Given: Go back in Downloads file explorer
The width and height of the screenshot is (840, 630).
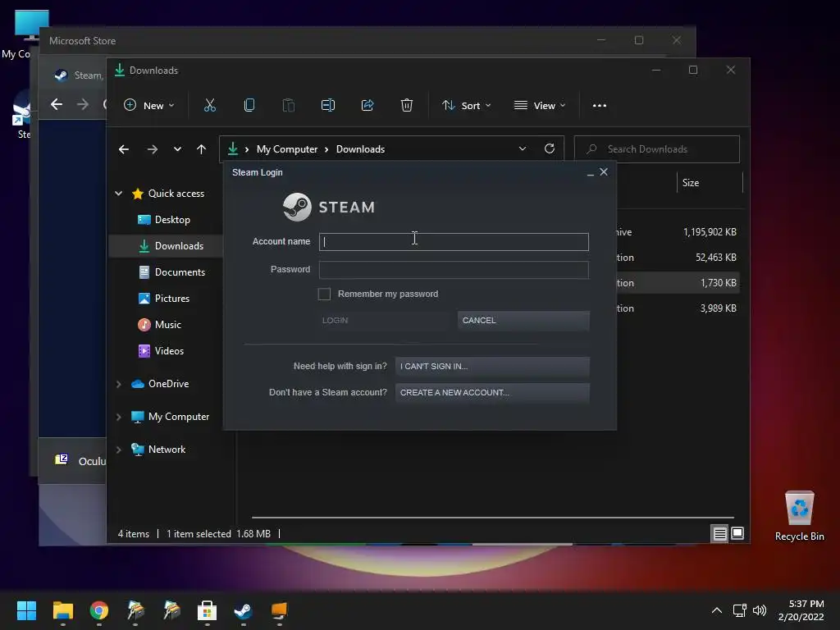Looking at the screenshot, I should (124, 149).
